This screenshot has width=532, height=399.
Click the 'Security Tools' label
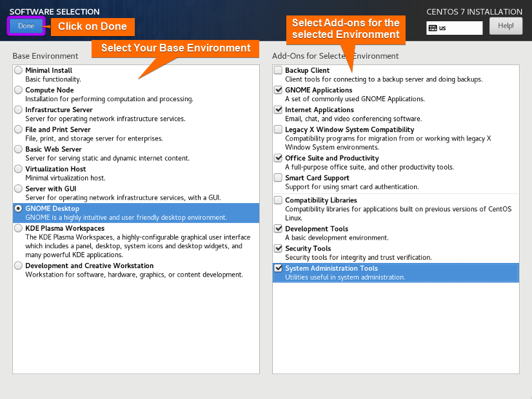coord(308,248)
